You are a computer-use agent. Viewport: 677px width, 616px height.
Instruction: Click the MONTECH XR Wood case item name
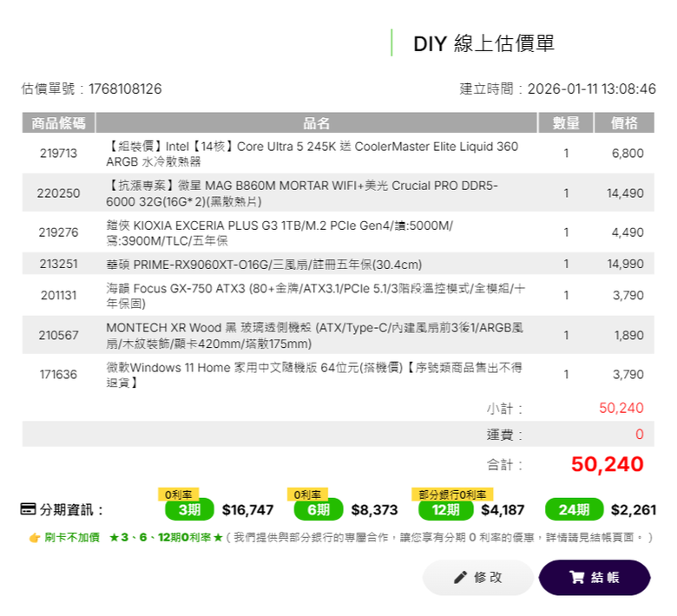click(x=315, y=336)
